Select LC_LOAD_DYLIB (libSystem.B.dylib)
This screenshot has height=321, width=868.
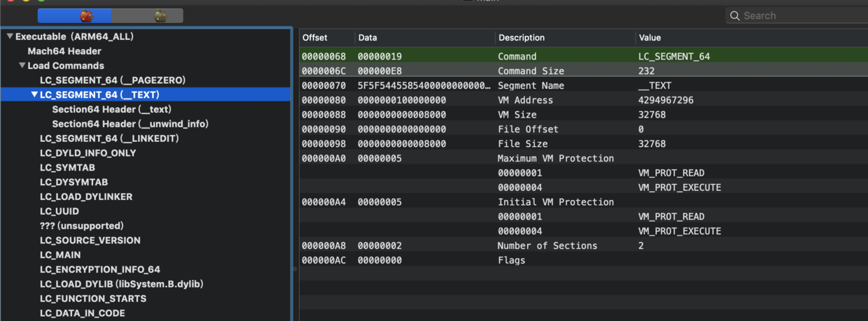click(122, 284)
